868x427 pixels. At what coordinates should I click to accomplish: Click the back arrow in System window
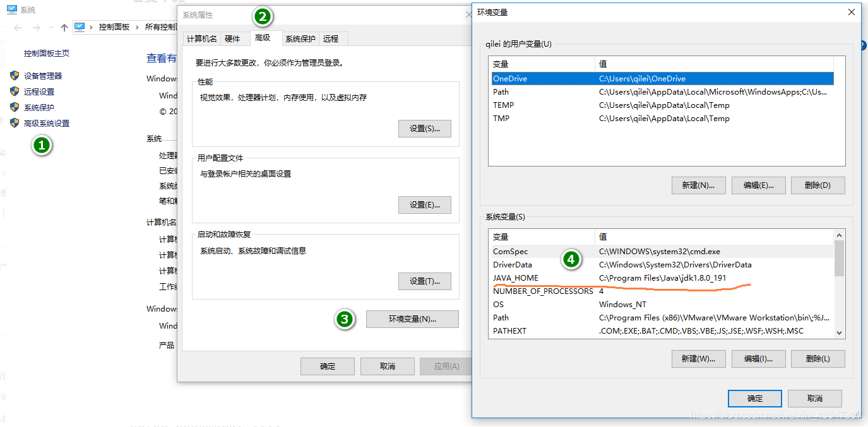click(x=18, y=27)
